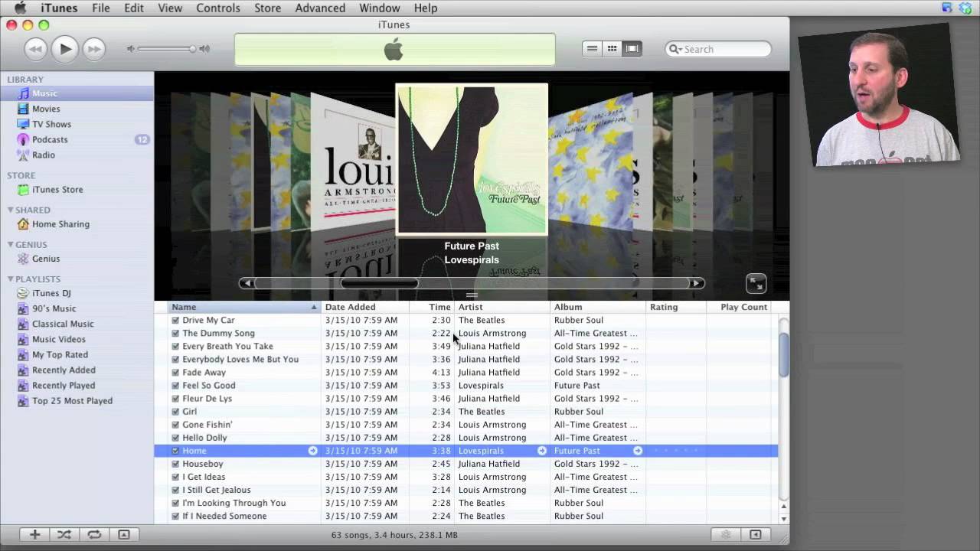This screenshot has width=980, height=551.
Task: Click the Cover Flow scrollbar thumb
Action: (380, 283)
